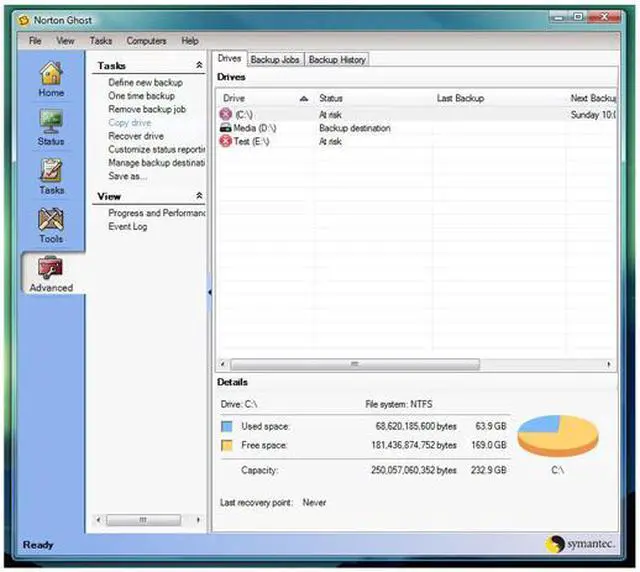Click the 169.0 GB free value
The height and width of the screenshot is (572, 640).
[x=489, y=445]
